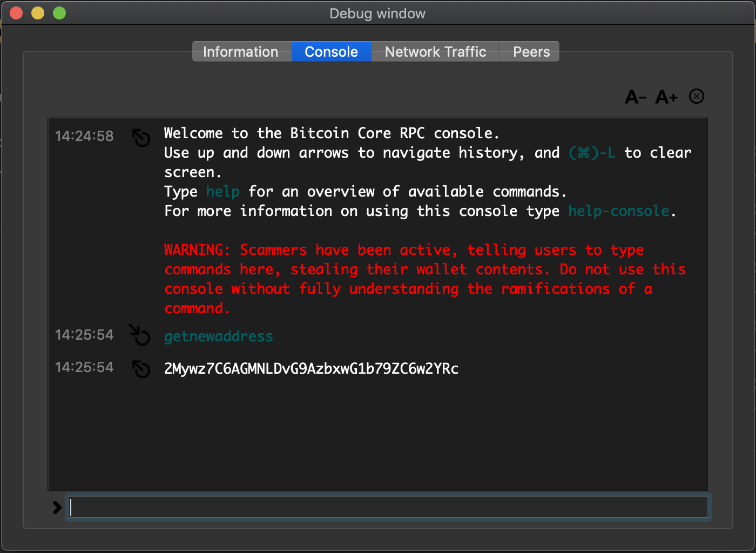Click the reply icon beside the 14:24:58 welcome message
756x553 pixels.
(x=141, y=137)
